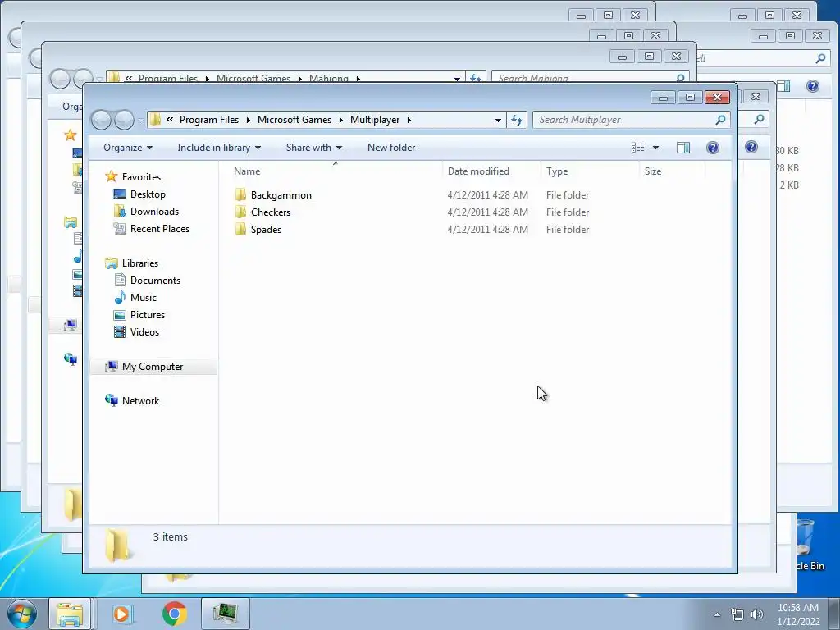Click Favorites header in navigation pane
840x630 pixels.
click(141, 177)
